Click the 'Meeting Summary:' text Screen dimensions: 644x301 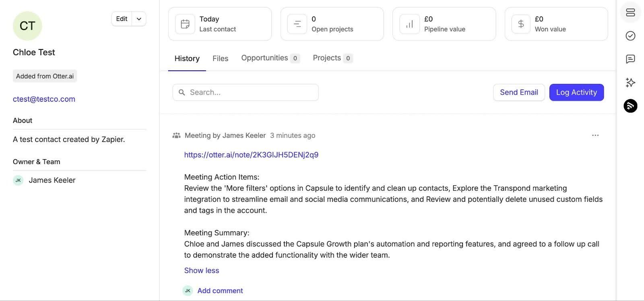point(217,233)
